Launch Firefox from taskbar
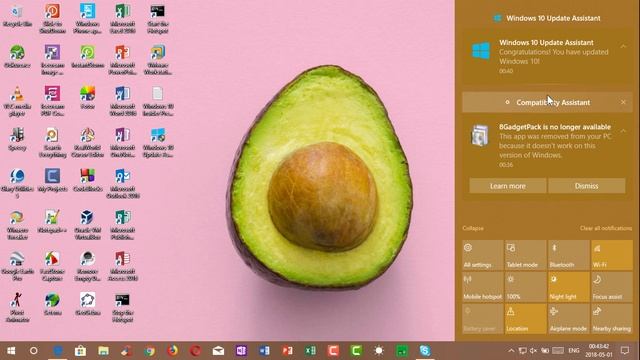 coord(173,351)
